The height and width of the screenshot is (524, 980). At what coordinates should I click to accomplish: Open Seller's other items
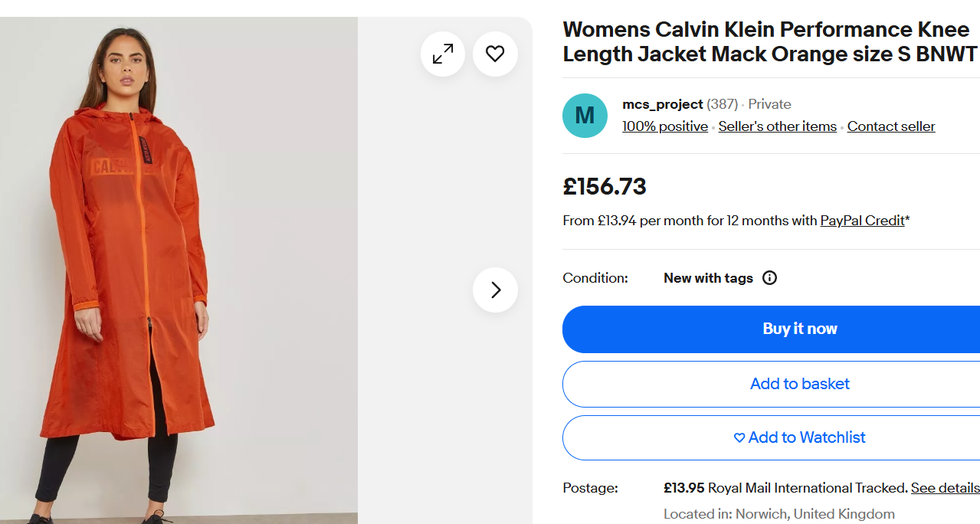pos(777,126)
